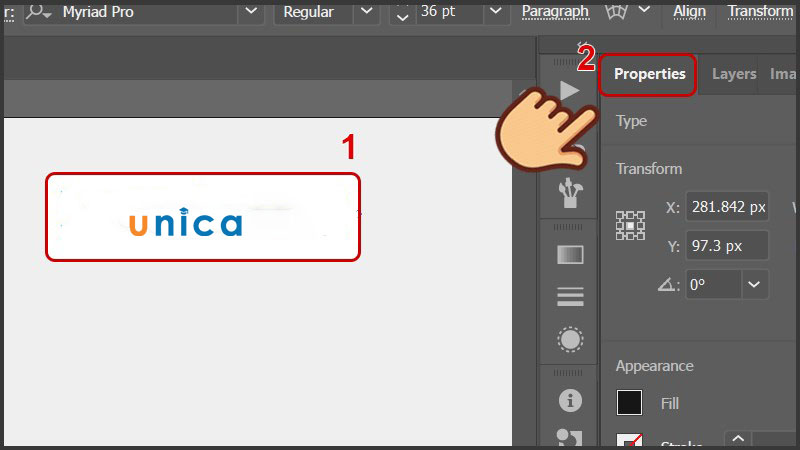This screenshot has width=800, height=450.
Task: Open the Align panel link
Action: pyautogui.click(x=689, y=11)
